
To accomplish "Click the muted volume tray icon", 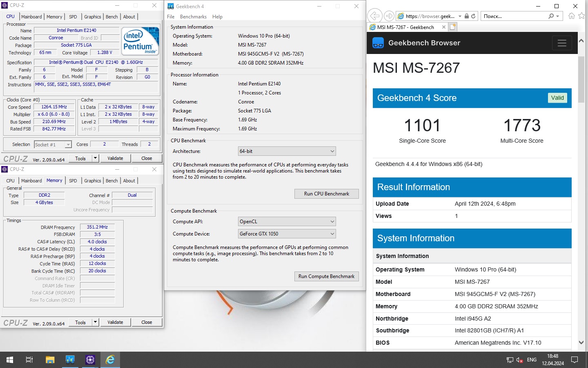I will (x=520, y=360).
